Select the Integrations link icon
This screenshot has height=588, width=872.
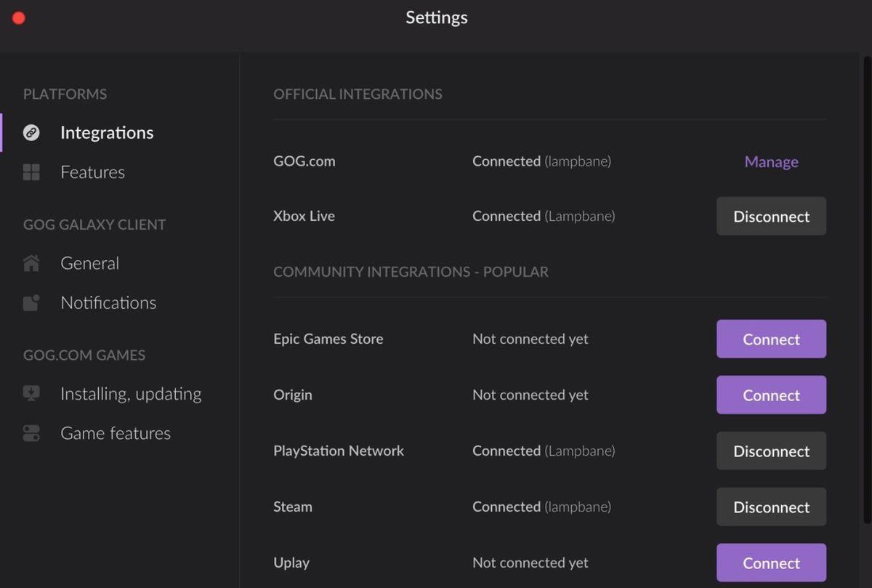[x=31, y=132]
